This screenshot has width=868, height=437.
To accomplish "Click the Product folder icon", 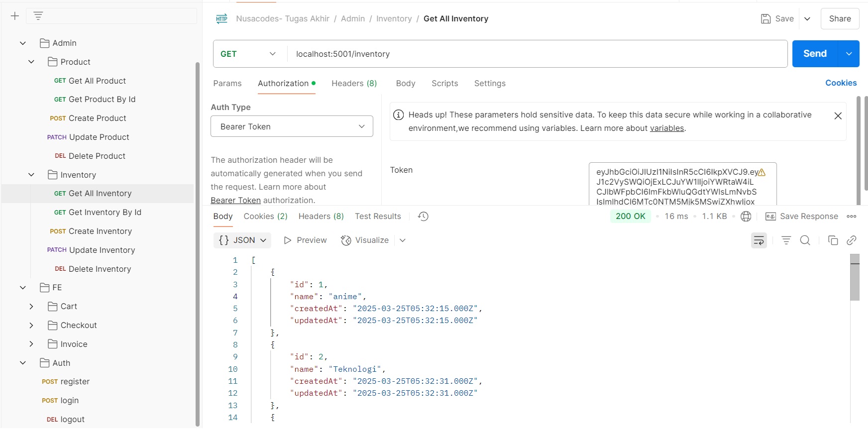I will [53, 62].
